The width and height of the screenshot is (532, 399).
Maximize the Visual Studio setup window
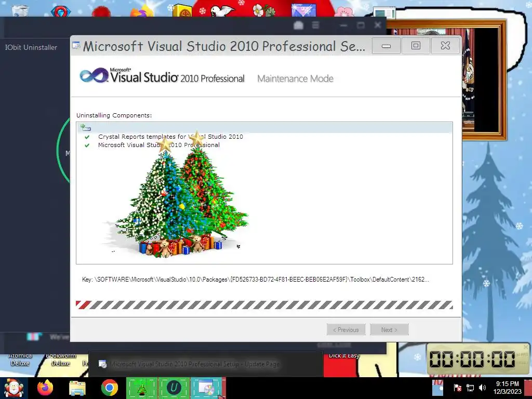(x=416, y=46)
